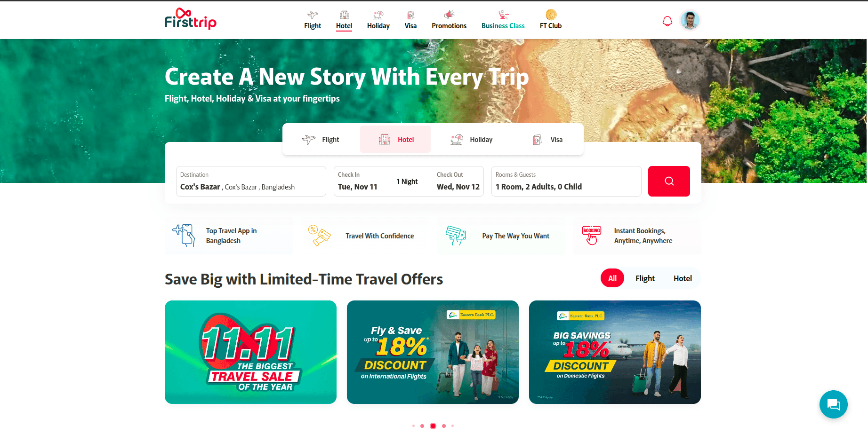Screen dimensions: 868x434
Task: Filter offers by Flight
Action: click(645, 278)
